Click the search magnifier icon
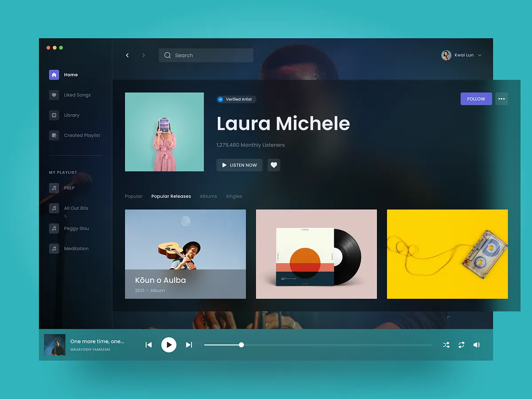Image resolution: width=532 pixels, height=399 pixels. (x=168, y=55)
